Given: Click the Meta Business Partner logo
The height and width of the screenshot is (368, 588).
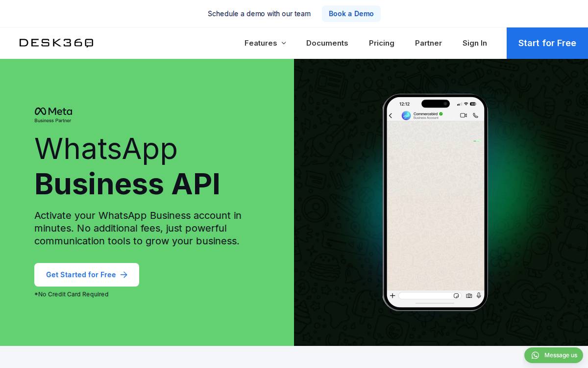Looking at the screenshot, I should [53, 115].
